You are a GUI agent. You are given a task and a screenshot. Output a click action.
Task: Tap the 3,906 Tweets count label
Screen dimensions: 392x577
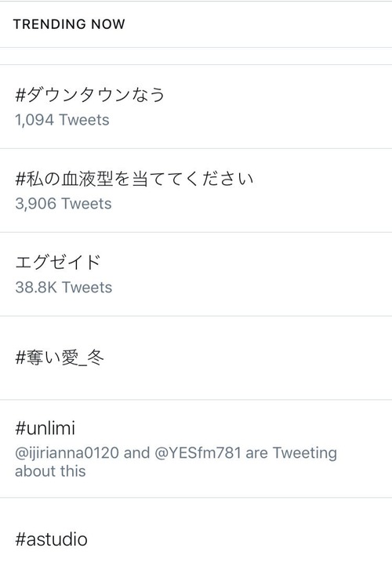coord(63,204)
